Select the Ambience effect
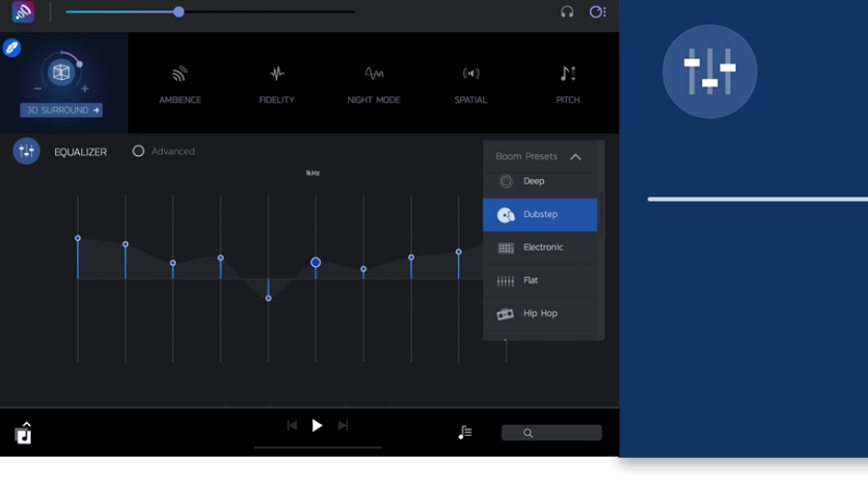This screenshot has height=482, width=868. 180,85
